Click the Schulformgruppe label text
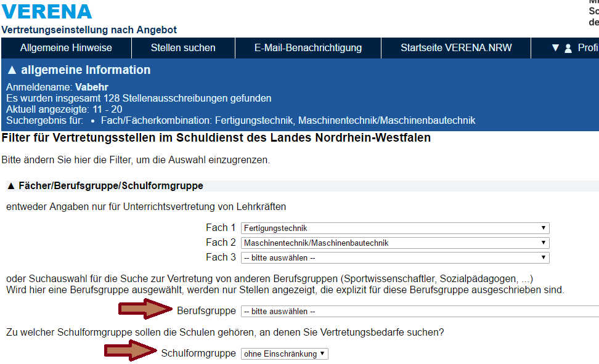Image resolution: width=599 pixels, height=364 pixels. pos(198,353)
